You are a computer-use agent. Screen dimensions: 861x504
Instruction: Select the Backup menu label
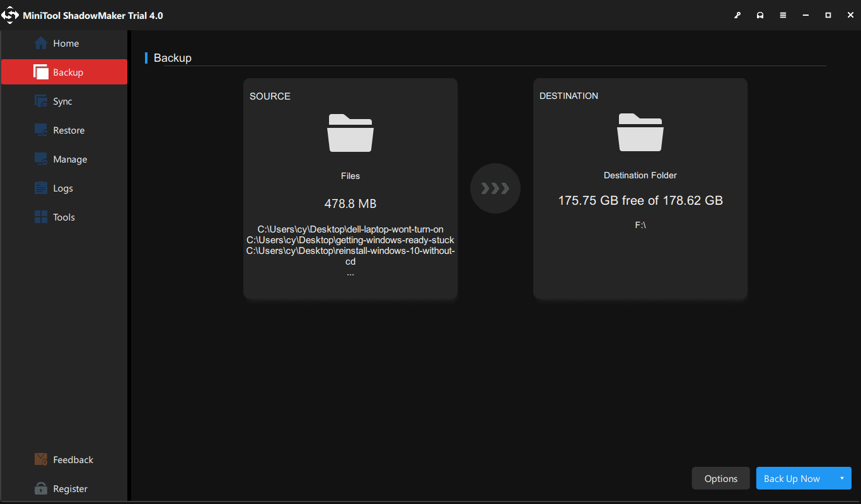[x=68, y=72]
